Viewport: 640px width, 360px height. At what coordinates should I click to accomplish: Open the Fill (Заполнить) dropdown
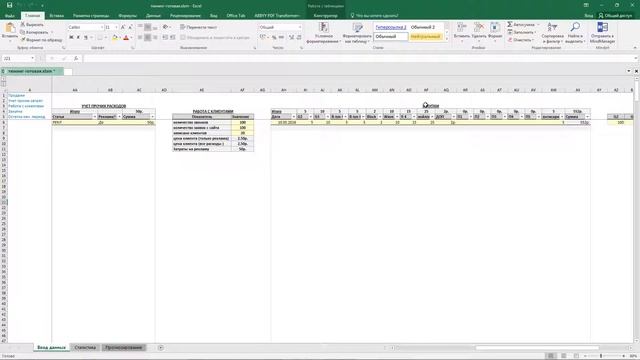(522, 32)
